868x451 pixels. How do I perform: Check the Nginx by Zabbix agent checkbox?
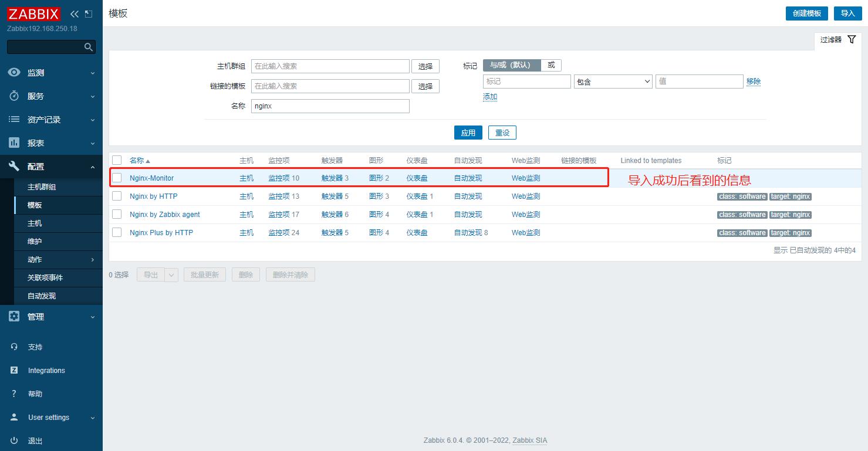[x=117, y=214]
